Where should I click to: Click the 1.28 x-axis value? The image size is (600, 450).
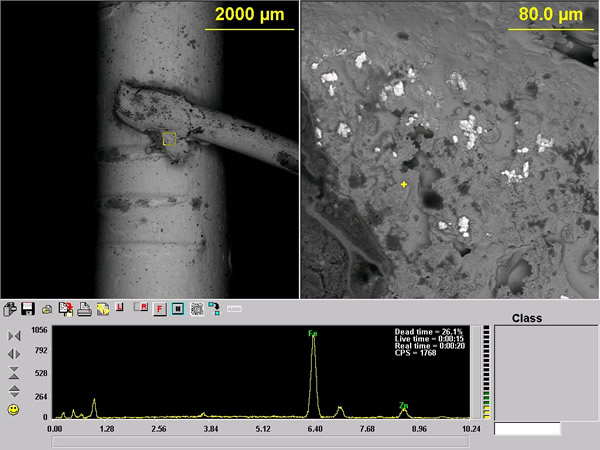pyautogui.click(x=107, y=429)
